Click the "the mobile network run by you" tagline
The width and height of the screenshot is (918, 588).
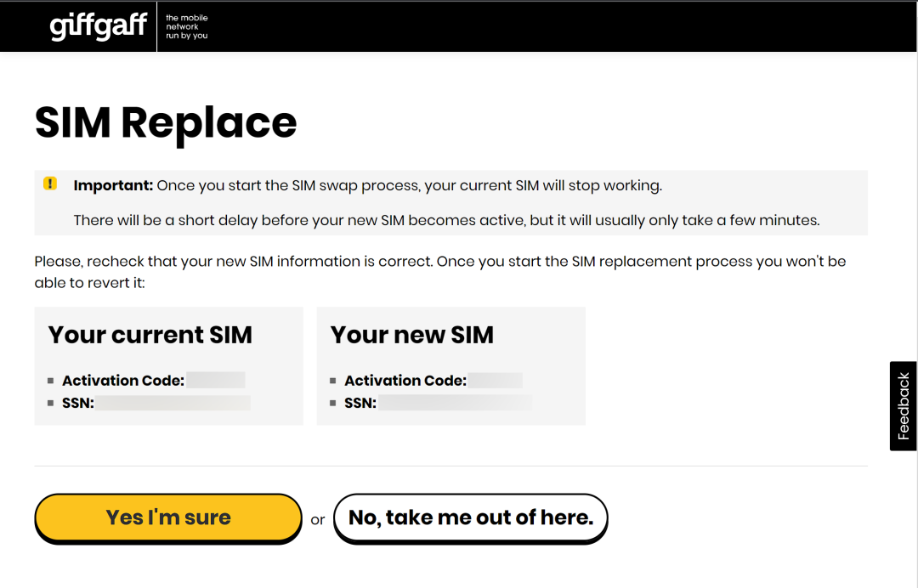pyautogui.click(x=186, y=26)
